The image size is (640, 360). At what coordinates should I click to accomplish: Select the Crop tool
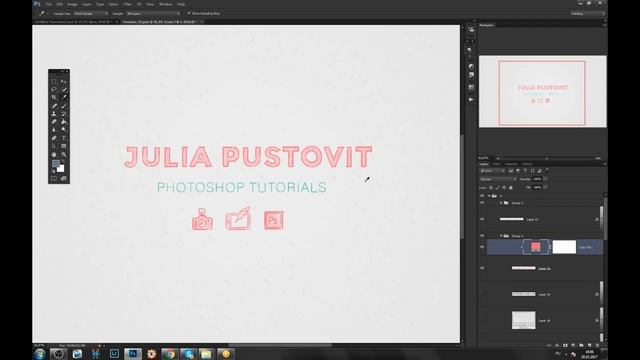(x=54, y=98)
